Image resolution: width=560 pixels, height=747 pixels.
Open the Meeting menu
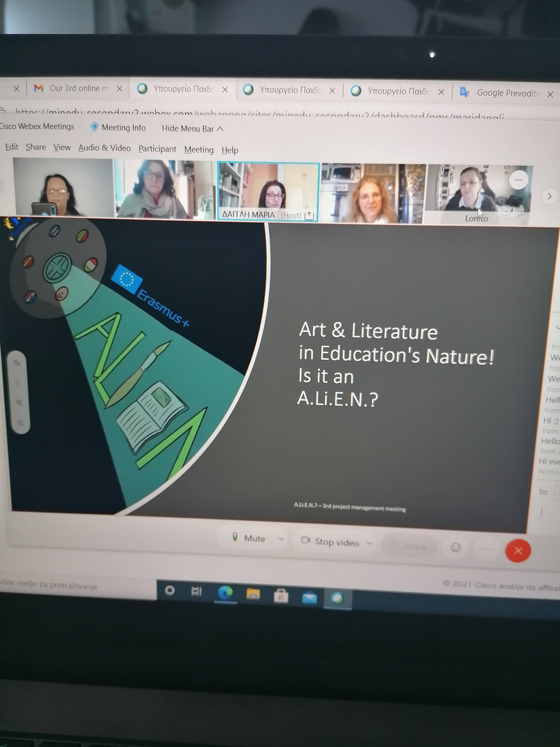click(x=199, y=150)
